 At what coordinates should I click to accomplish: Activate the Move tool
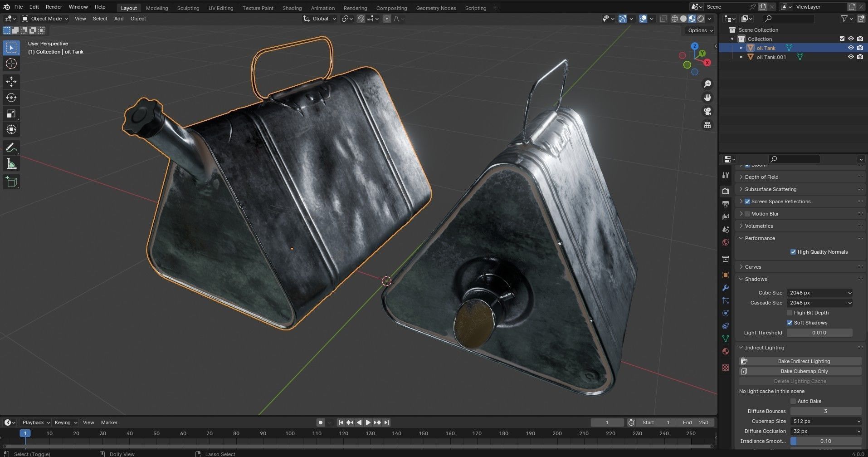11,82
